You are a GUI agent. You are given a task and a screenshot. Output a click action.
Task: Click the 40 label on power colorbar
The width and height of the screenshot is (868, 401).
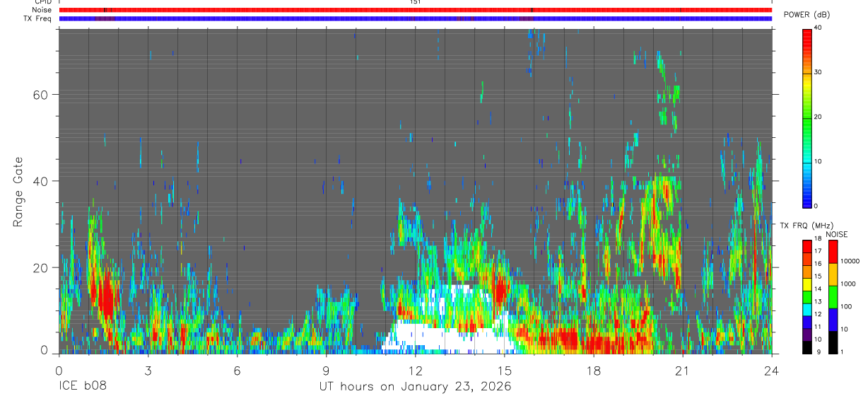[x=818, y=28]
